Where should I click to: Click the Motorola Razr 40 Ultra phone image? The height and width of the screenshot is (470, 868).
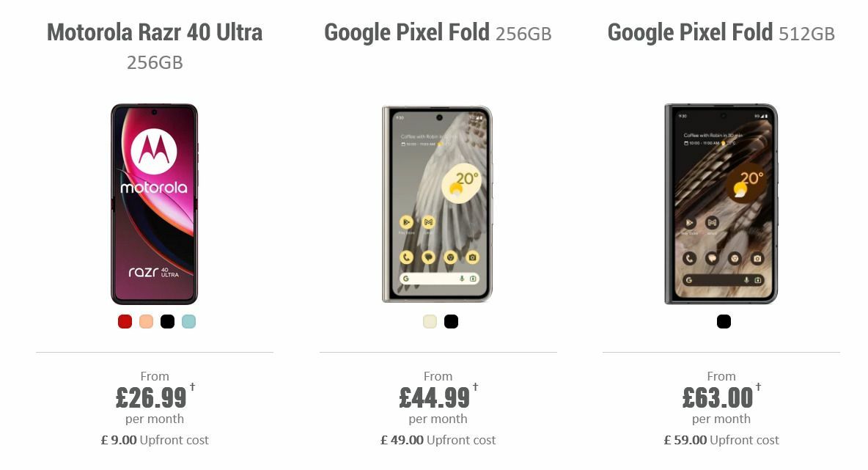(x=155, y=204)
